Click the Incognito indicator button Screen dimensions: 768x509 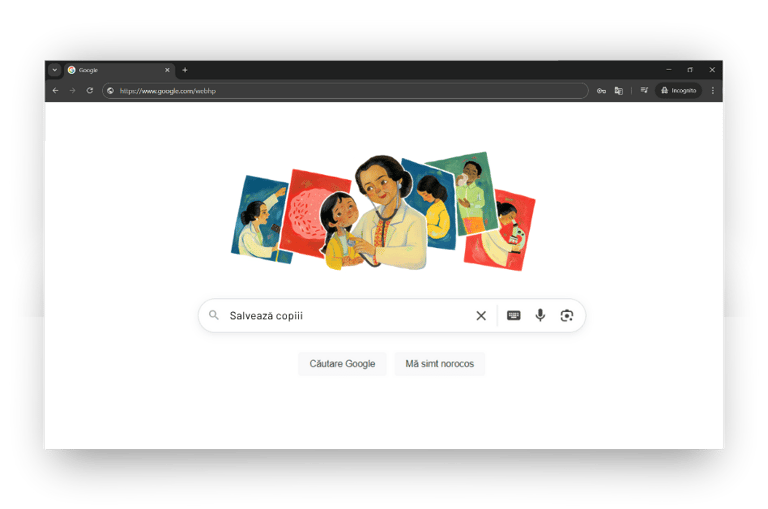(678, 91)
